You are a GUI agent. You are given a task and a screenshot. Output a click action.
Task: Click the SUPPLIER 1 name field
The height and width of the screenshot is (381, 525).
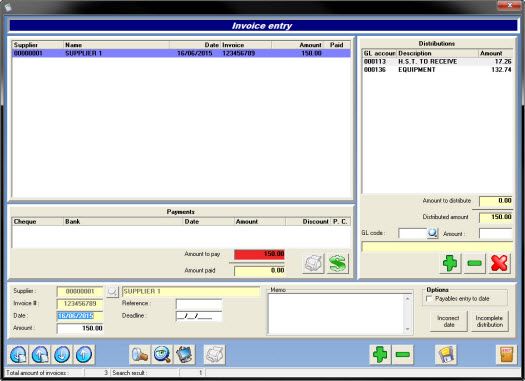click(191, 291)
